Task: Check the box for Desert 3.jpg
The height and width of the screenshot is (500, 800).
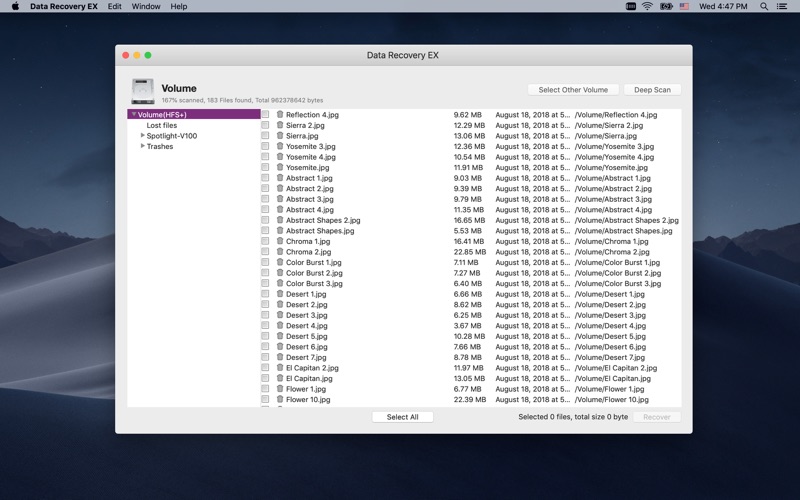Action: tap(265, 315)
